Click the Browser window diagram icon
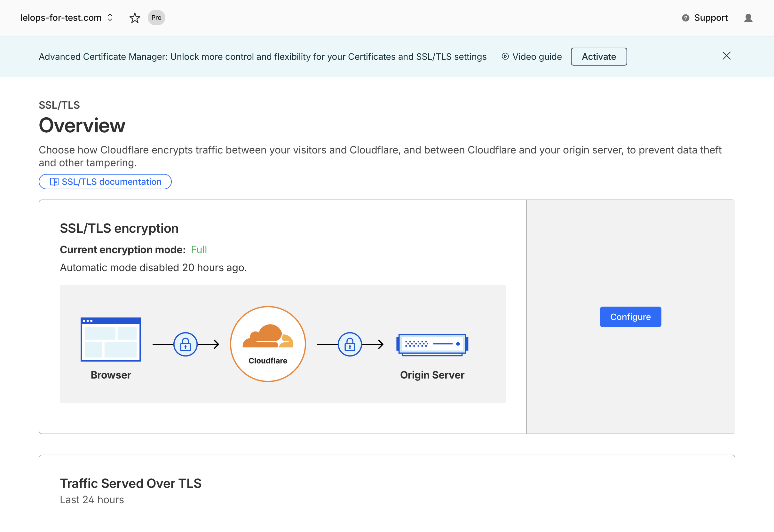This screenshot has height=532, width=774. 111,339
